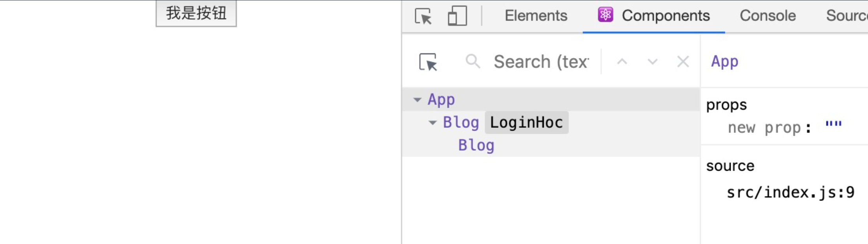
Task: Select the innermost Blog component
Action: point(476,146)
